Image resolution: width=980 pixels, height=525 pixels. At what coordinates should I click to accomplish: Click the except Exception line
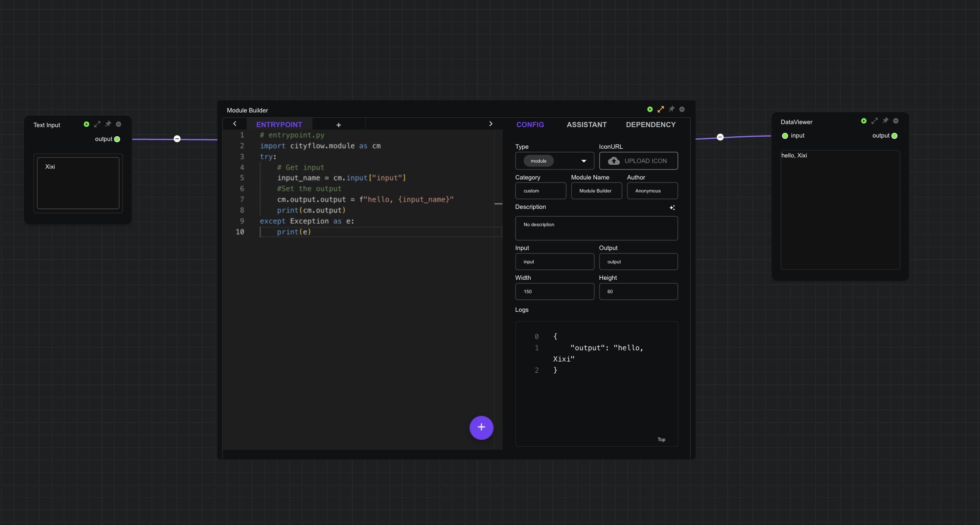coord(307,221)
